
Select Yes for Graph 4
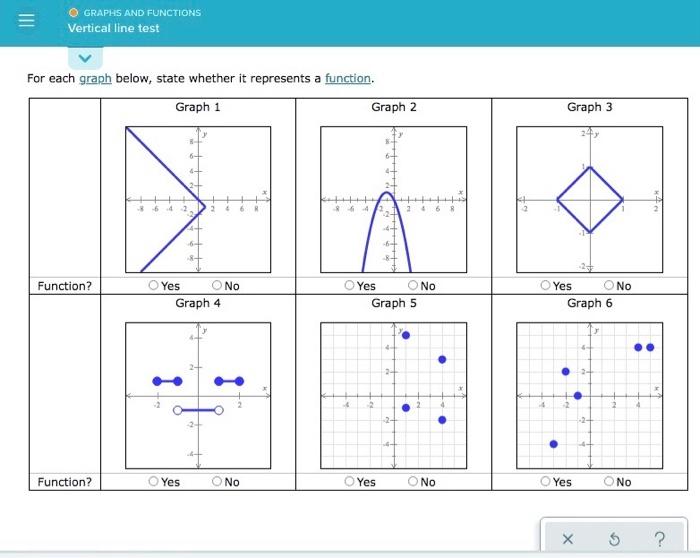[154, 481]
